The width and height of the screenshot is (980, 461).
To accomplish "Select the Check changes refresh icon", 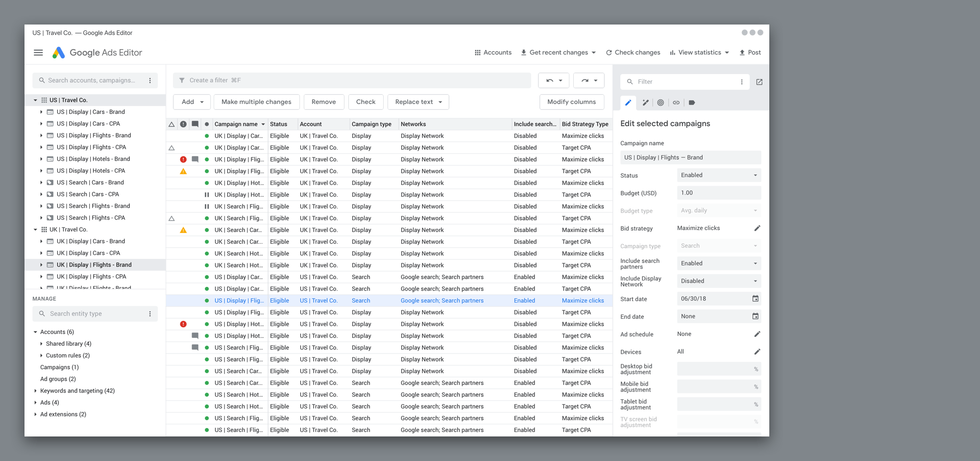I will [x=609, y=52].
